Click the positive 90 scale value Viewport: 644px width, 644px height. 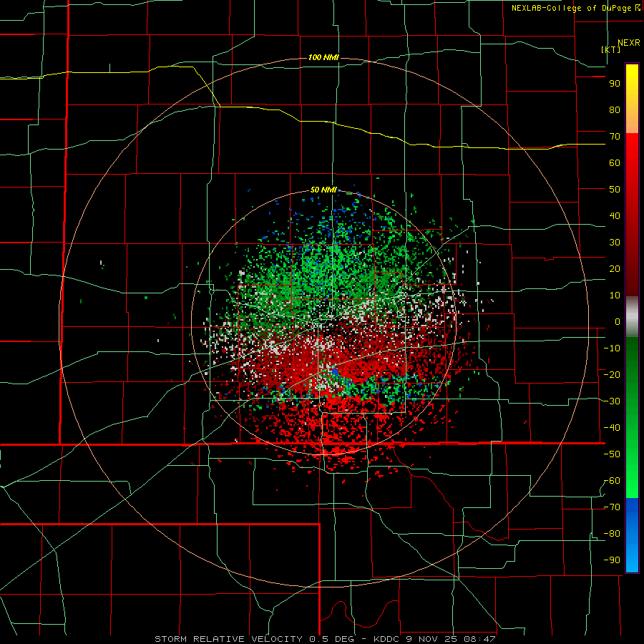tap(615, 84)
